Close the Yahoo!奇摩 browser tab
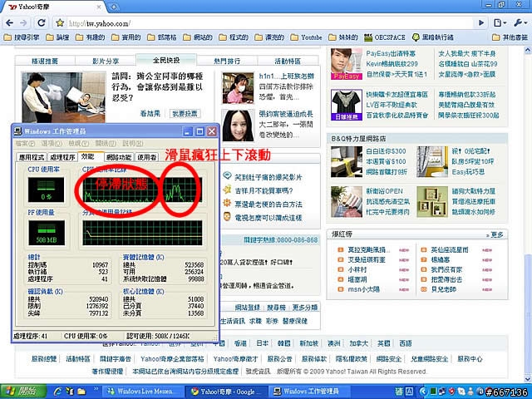This screenshot has width=532, height=399. pyautogui.click(x=99, y=7)
